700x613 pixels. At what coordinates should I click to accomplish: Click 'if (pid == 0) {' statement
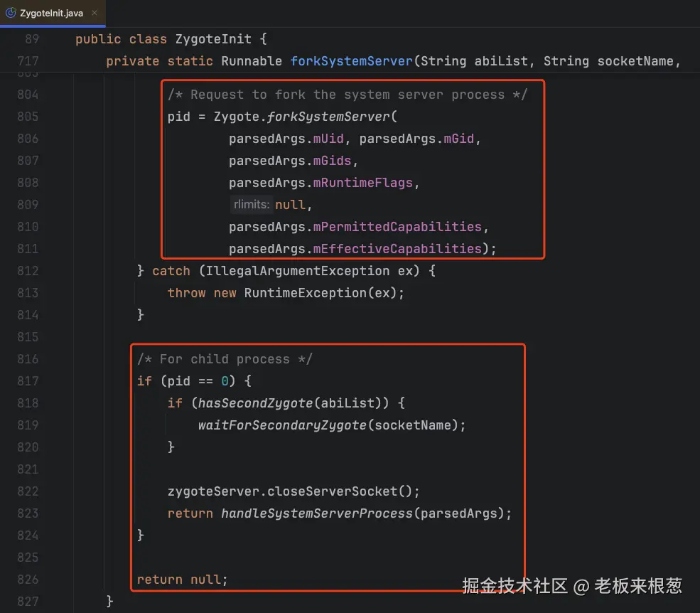tap(194, 381)
